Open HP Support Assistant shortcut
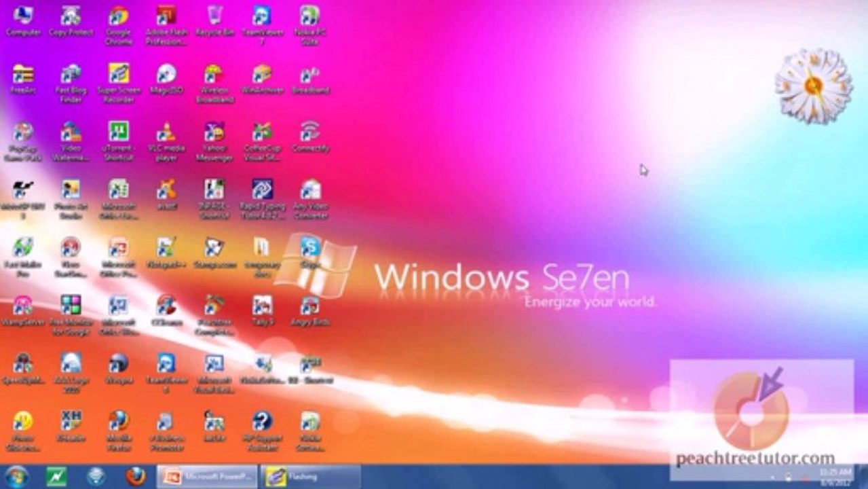Screen dimensions: 868x489 click(262, 432)
